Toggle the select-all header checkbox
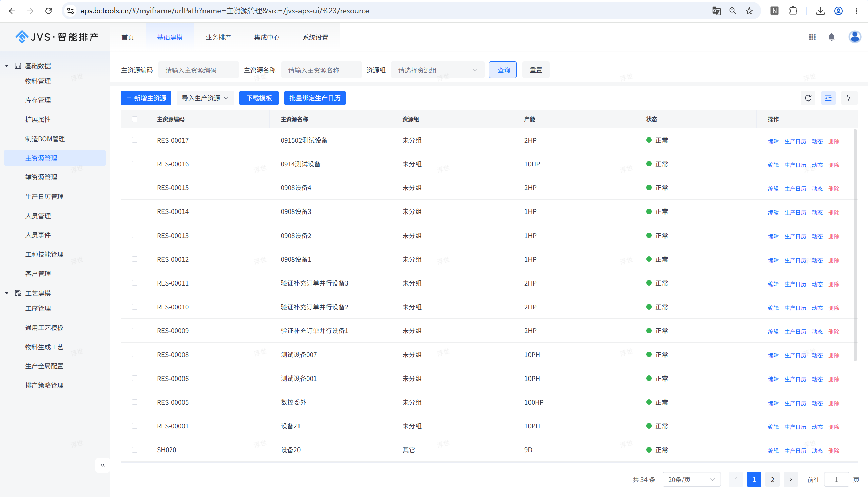The height and width of the screenshot is (497, 868). pos(134,119)
